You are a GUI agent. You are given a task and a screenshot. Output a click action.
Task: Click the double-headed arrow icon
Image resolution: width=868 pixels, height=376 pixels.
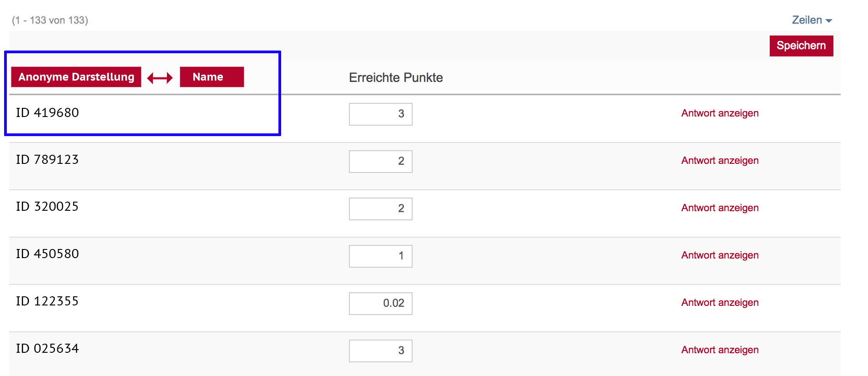[x=160, y=78]
